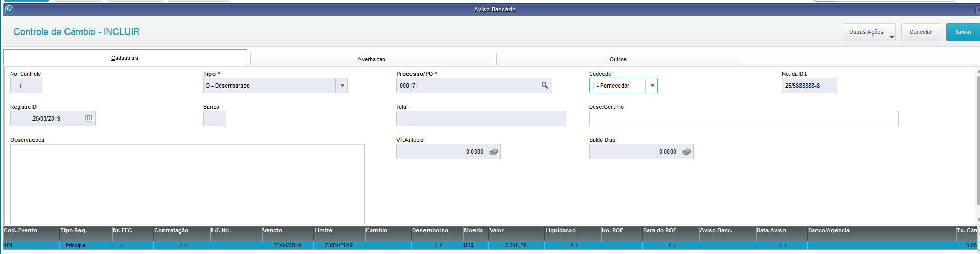Switch to the Averbacao tab
980x254 pixels.
371,59
